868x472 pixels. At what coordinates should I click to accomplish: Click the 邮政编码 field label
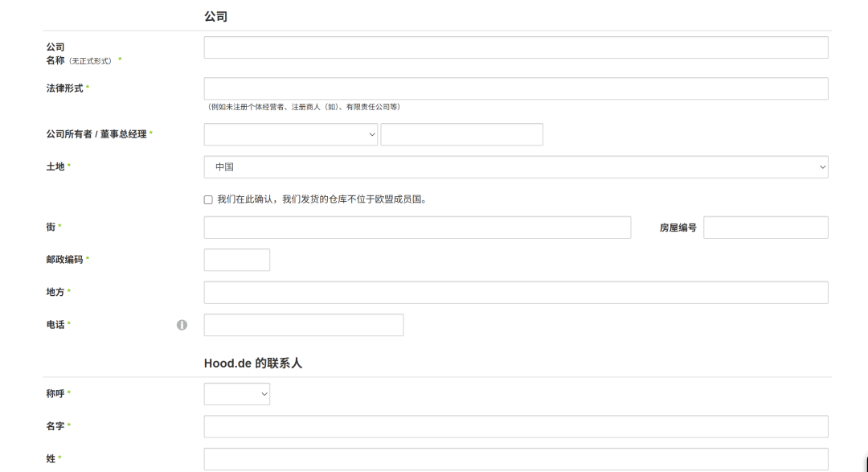64,260
